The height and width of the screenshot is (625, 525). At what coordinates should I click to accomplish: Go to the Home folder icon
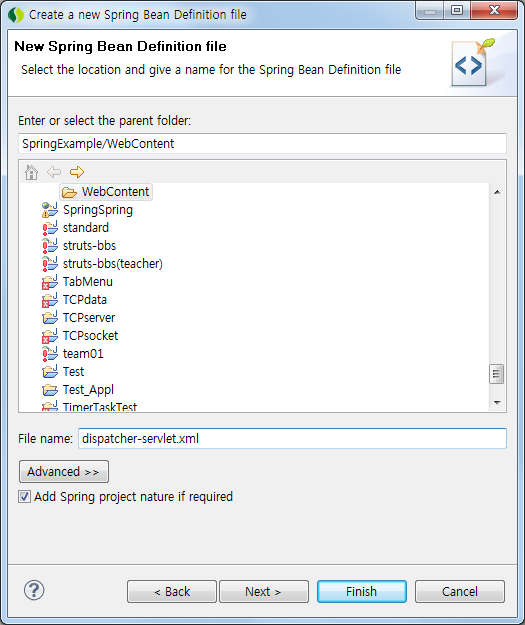[31, 172]
